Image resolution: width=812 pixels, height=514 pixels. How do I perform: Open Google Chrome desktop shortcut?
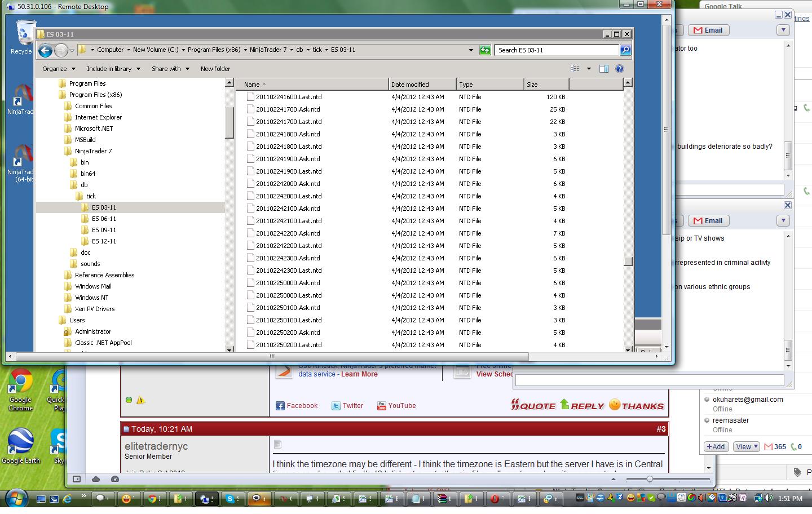(x=20, y=391)
